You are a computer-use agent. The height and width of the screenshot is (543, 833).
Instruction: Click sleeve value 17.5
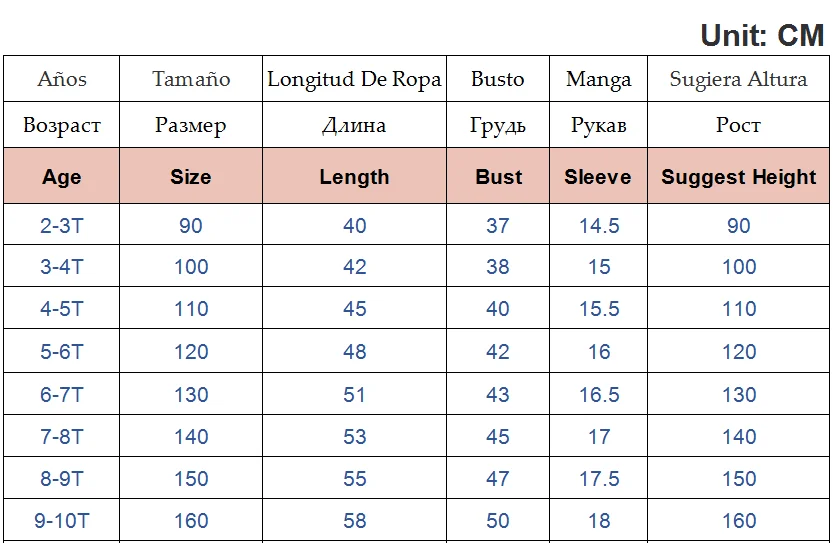(599, 478)
